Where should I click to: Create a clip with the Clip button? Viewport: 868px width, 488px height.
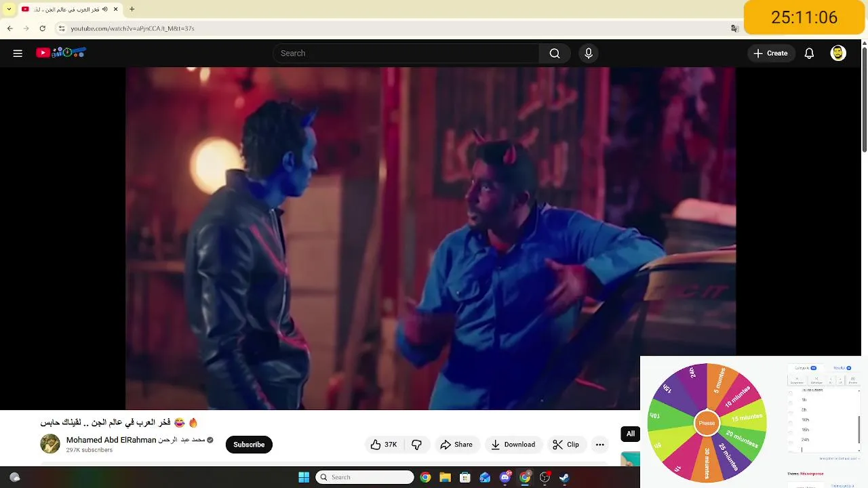coord(566,445)
